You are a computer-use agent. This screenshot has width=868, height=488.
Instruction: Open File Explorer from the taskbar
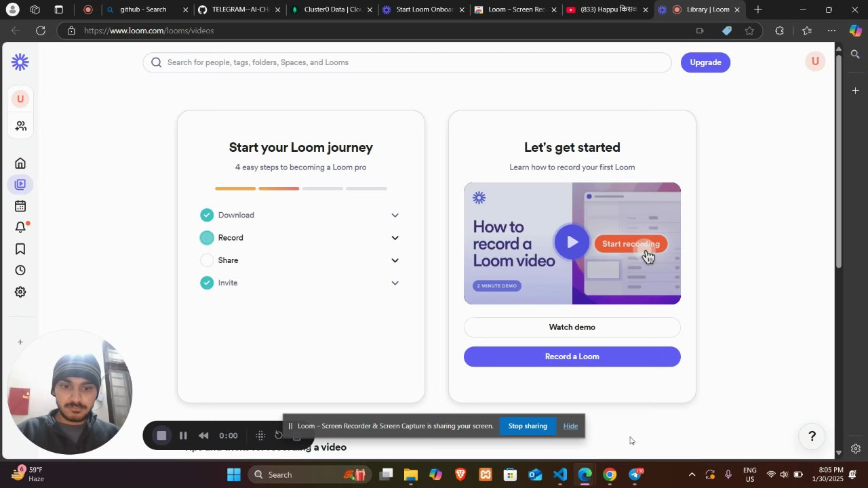tap(411, 474)
